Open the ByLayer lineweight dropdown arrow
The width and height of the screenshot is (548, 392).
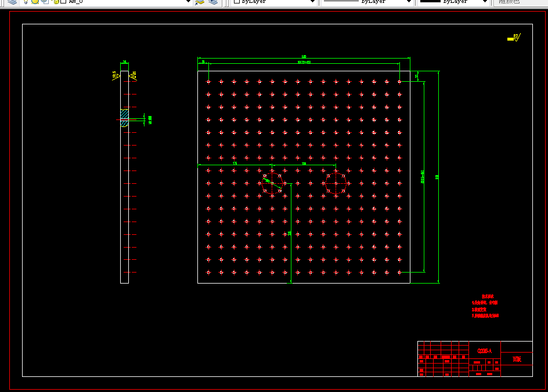[x=484, y=1]
